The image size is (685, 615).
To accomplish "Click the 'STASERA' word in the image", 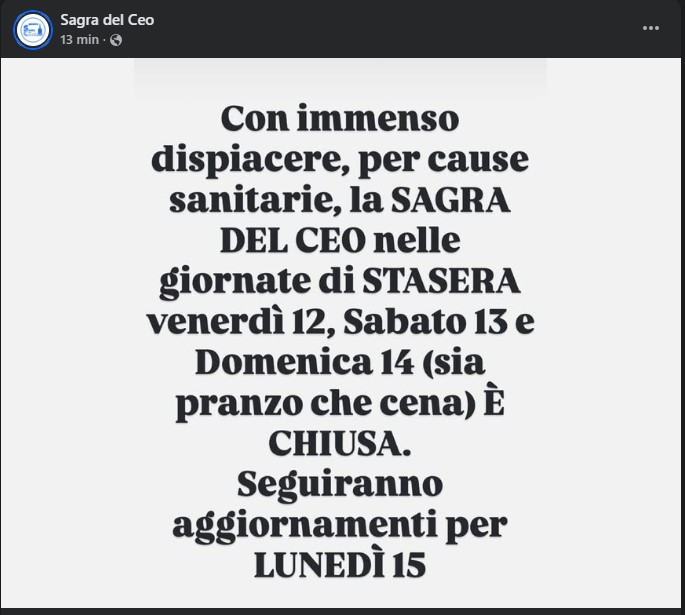I will click(441, 281).
